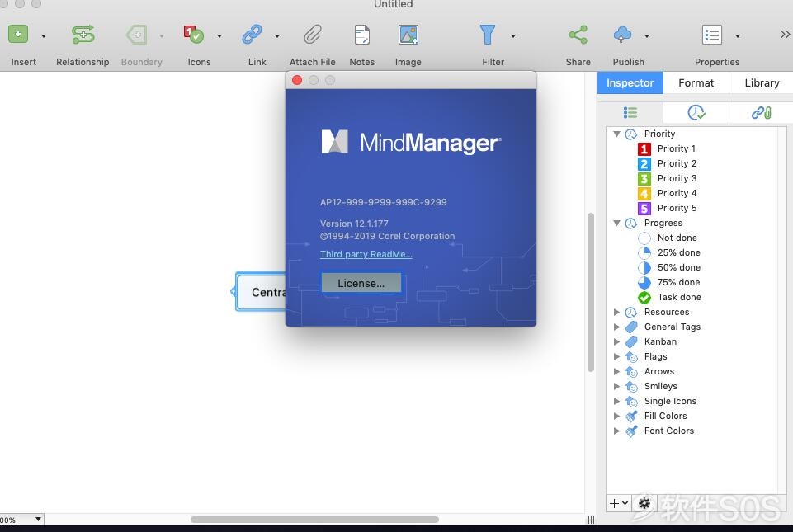Choose the 25% done progress icon
This screenshot has width=793, height=532.
click(x=644, y=253)
